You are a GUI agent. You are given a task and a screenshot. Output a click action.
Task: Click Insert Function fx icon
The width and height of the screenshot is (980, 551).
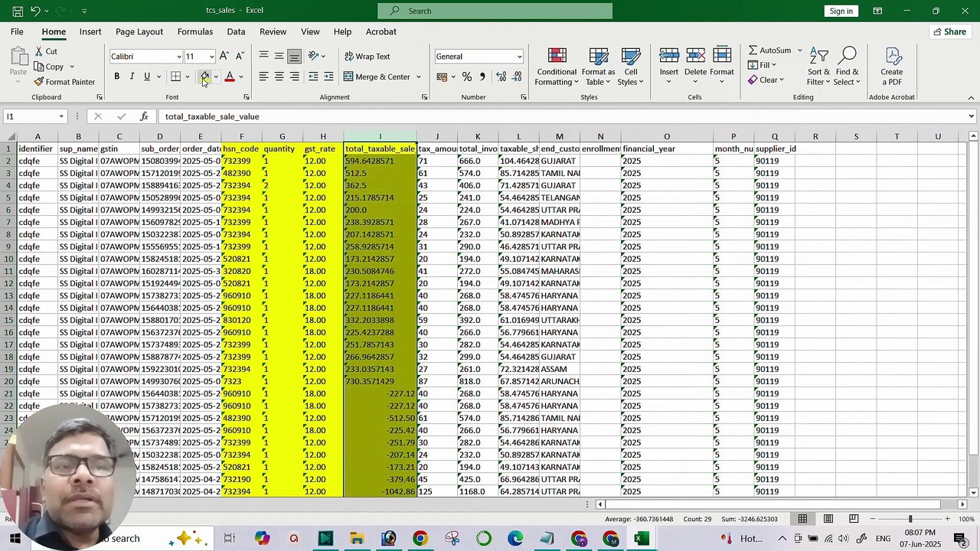144,116
